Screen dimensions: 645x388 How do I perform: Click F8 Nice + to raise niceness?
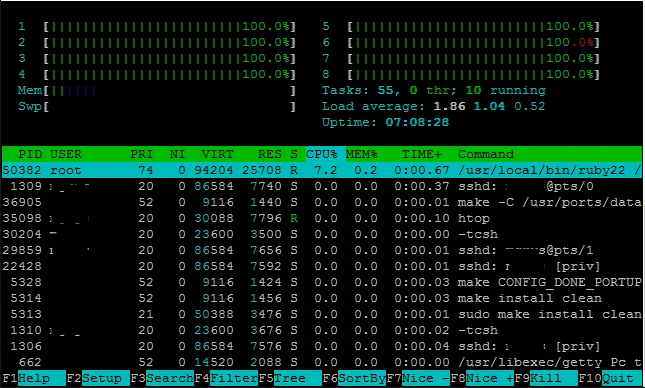pyautogui.click(x=482, y=378)
